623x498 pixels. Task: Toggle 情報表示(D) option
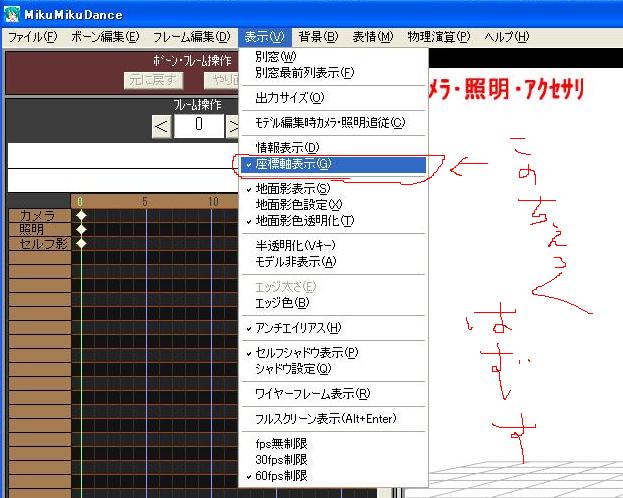click(x=334, y=148)
